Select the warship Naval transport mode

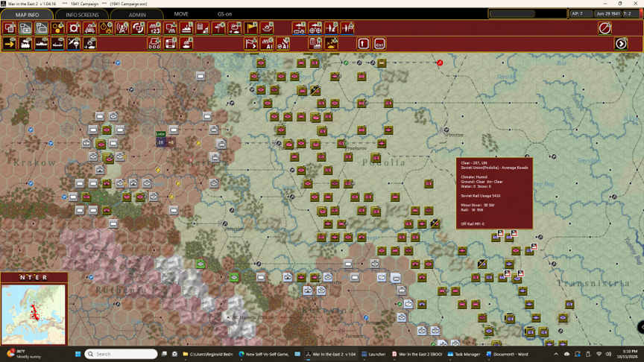tap(42, 43)
